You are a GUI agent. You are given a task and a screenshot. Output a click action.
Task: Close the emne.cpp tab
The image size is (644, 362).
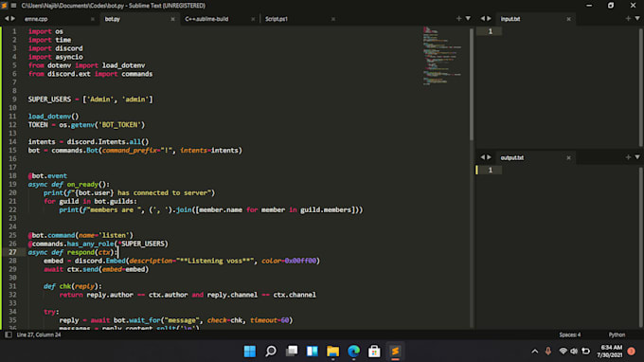pyautogui.click(x=93, y=19)
